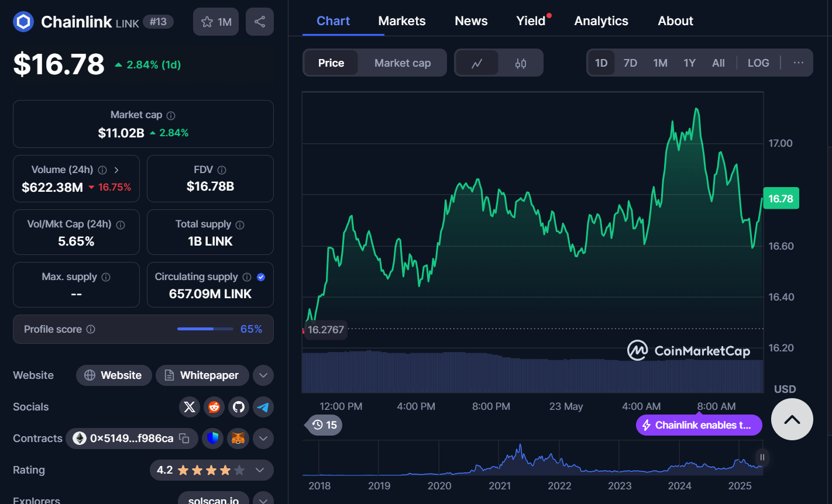Click the $11.02B market cap value

click(x=121, y=133)
